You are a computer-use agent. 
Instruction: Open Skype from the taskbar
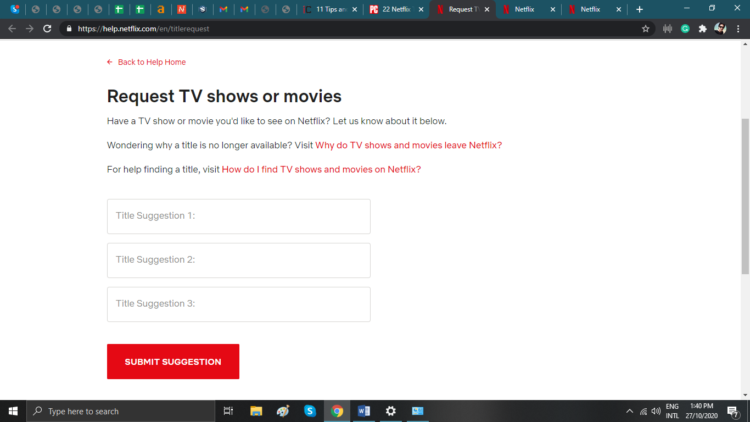[x=310, y=411]
